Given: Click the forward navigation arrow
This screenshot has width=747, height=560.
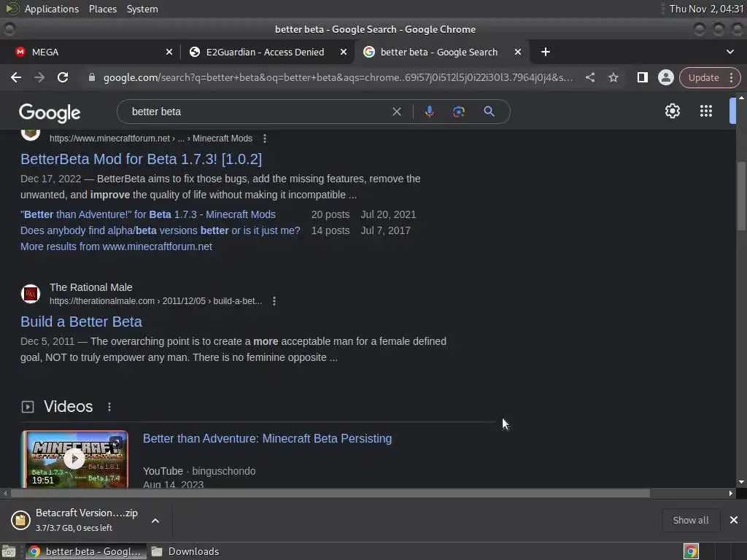Looking at the screenshot, I should coord(39,77).
